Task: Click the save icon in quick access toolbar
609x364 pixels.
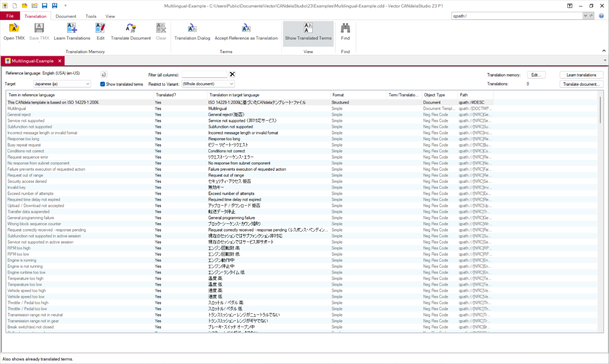Action: [45, 6]
